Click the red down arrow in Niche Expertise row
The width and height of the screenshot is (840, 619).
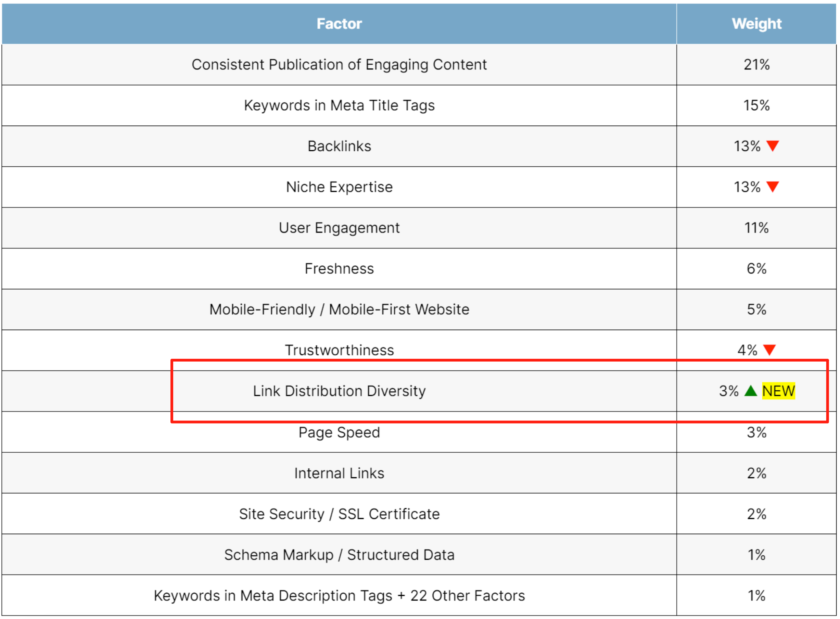pos(772,186)
